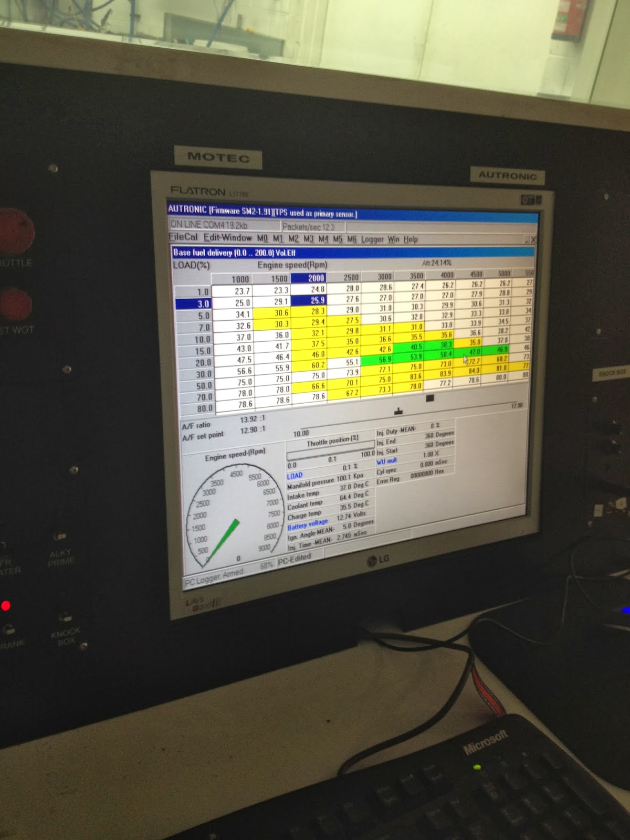This screenshot has height=840, width=630.
Task: Open the M4 menu
Action: pos(323,239)
